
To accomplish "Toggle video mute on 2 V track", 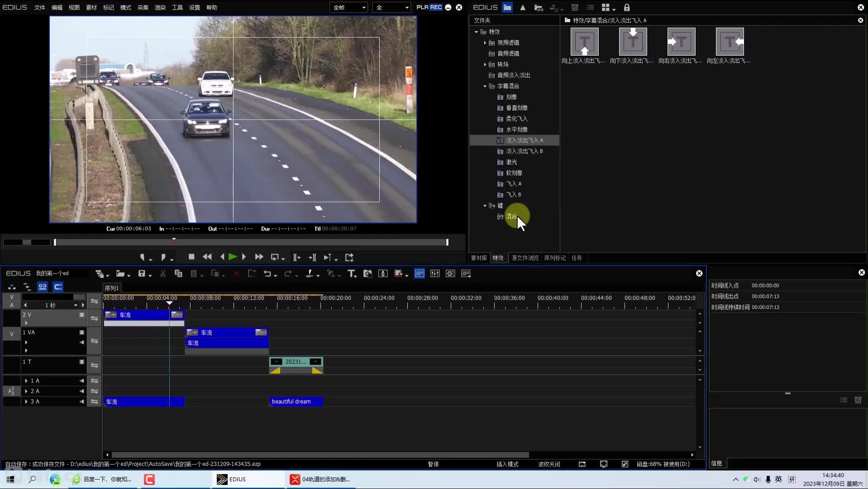I will pos(82,315).
